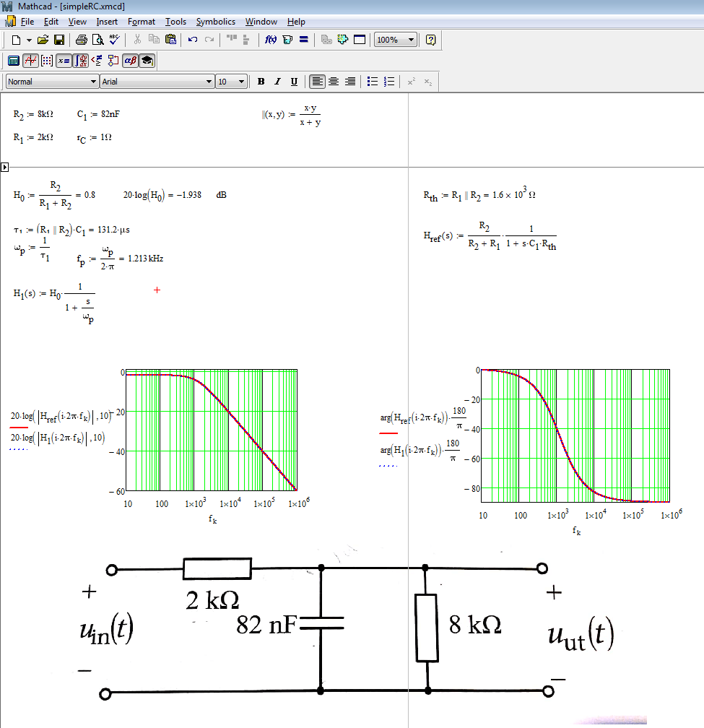Click the Help question mark button
Screen dimensions: 704x728
(x=430, y=40)
